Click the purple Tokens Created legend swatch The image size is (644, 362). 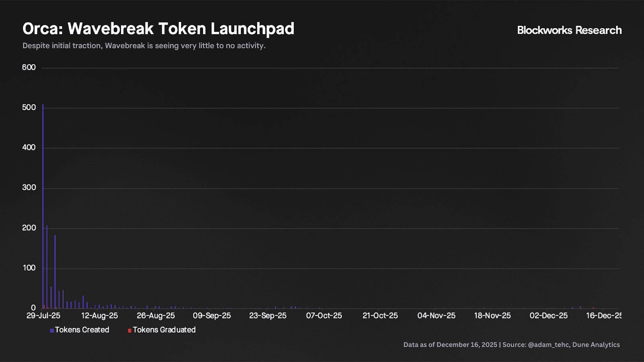coord(52,331)
